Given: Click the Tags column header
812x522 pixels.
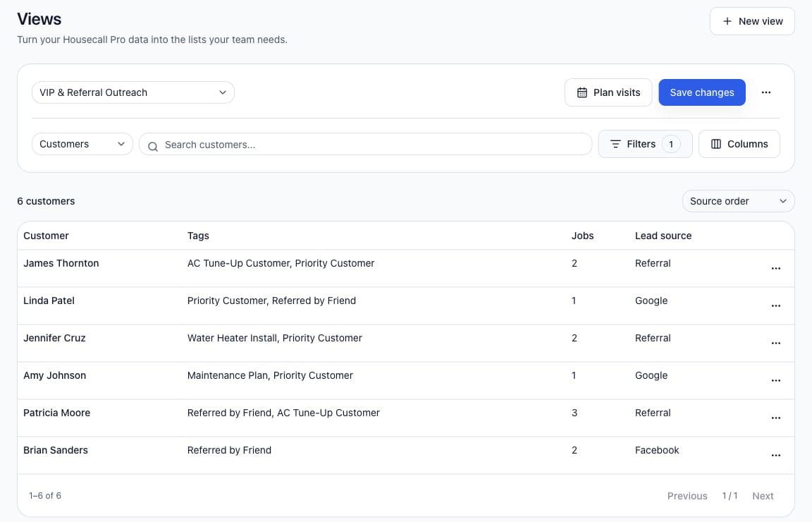Looking at the screenshot, I should tap(198, 236).
